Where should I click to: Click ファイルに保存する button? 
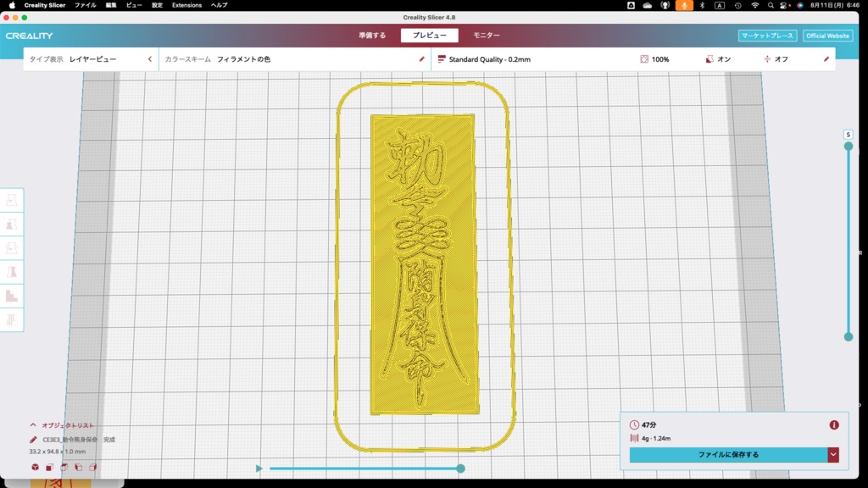728,455
